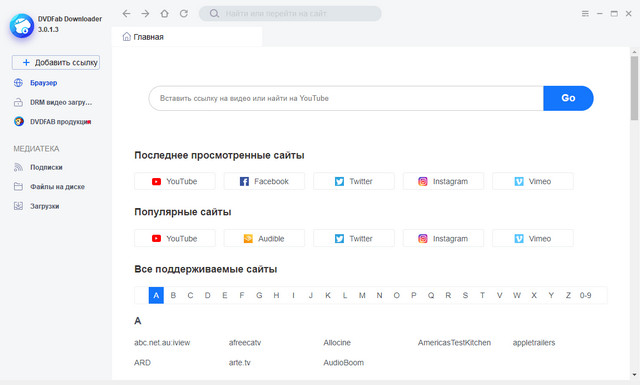Click the Добавить ссылку button
Viewport: 640px width, 385px height.
coord(56,62)
